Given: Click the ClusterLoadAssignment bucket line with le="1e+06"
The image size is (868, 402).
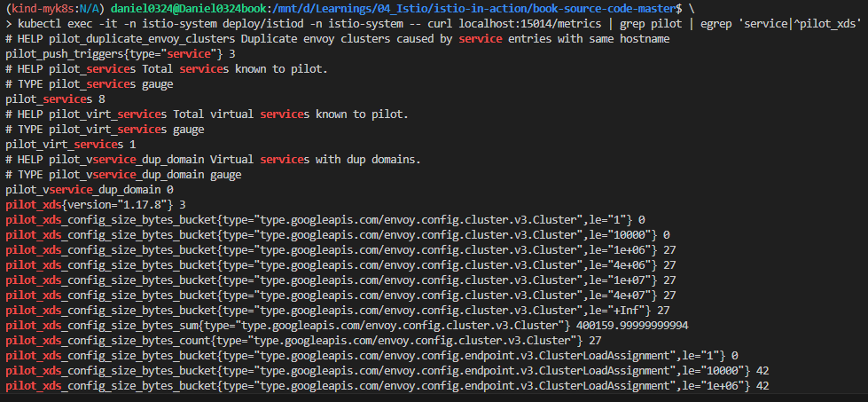Looking at the screenshot, I should 387,385.
